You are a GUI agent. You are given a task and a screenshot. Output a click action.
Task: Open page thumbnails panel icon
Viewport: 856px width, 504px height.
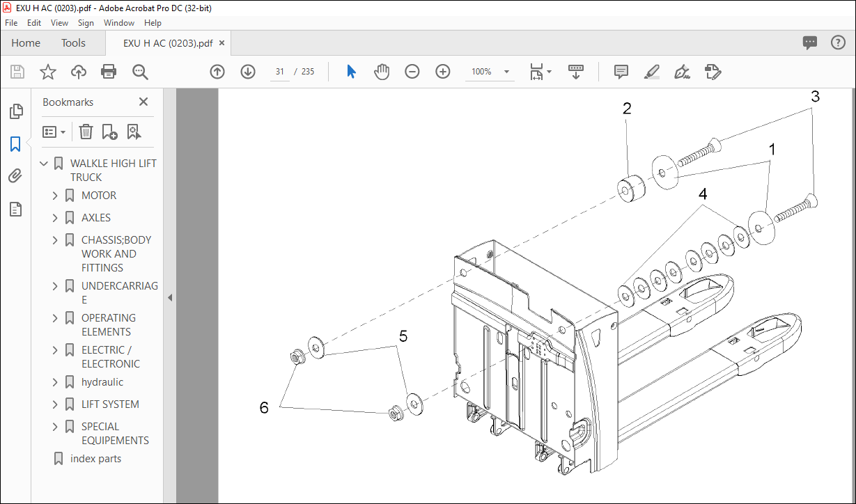point(15,111)
